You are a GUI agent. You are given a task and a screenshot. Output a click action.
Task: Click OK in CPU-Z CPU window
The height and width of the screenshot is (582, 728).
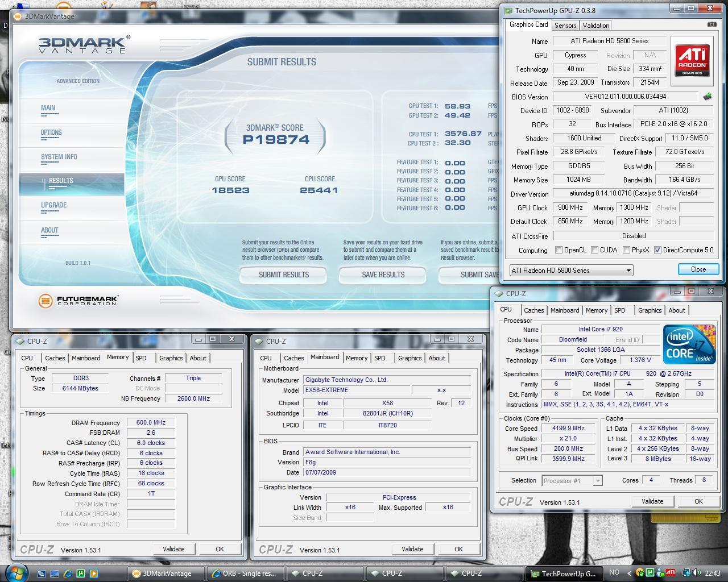(x=698, y=501)
